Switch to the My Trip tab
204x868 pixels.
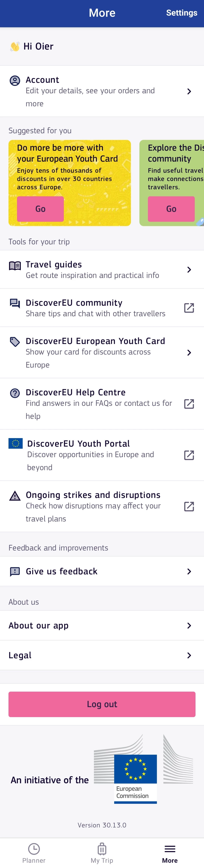pos(102,853)
